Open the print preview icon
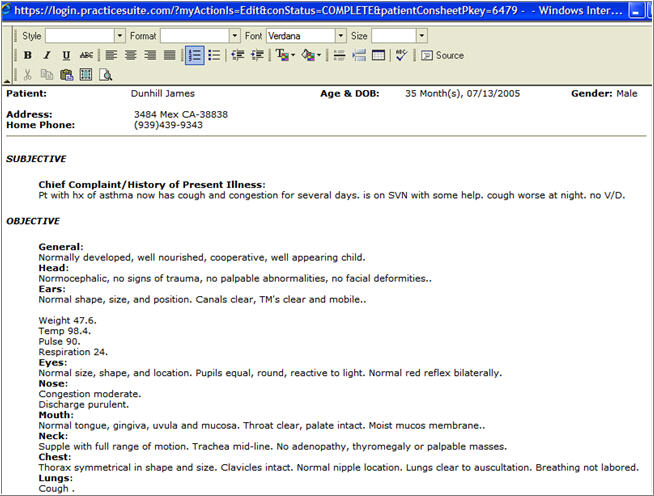The image size is (654, 496). click(x=105, y=75)
